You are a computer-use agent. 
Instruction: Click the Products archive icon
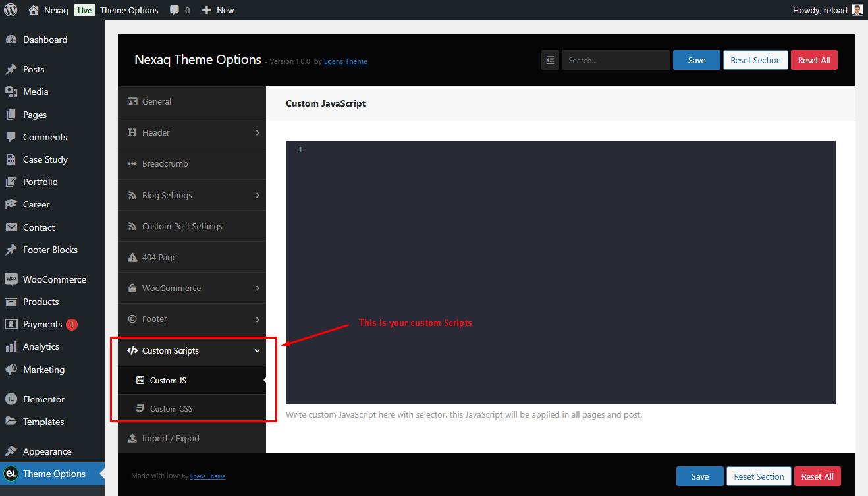click(11, 302)
